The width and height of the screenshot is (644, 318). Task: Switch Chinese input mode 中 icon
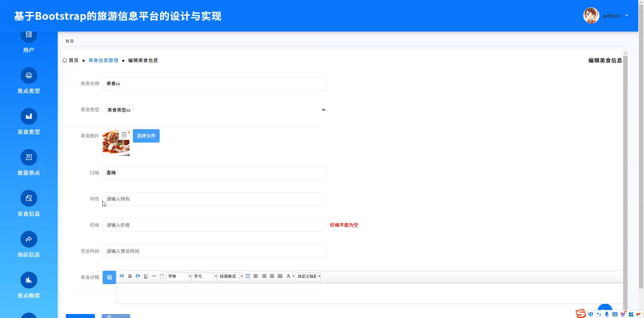(x=591, y=314)
